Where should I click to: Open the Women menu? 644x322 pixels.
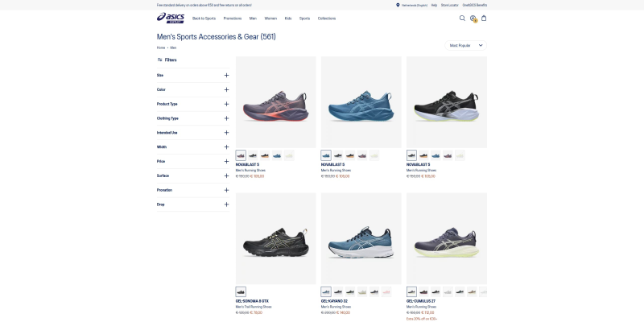click(x=270, y=19)
